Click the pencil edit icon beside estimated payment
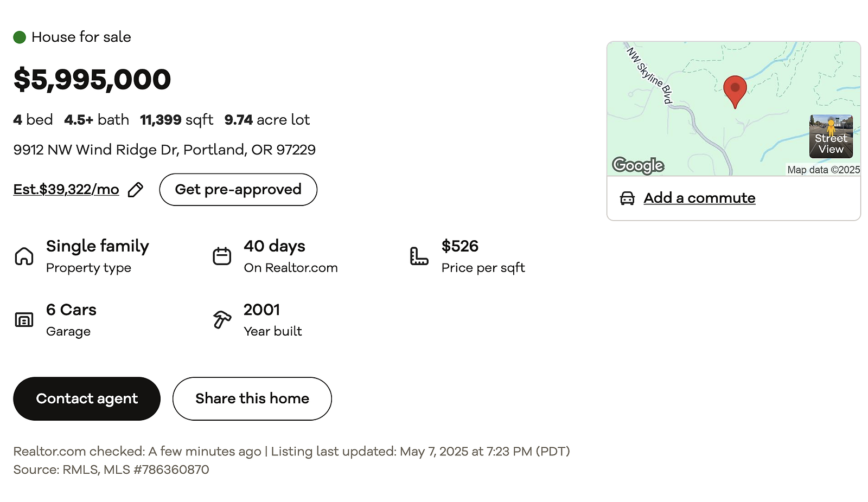 click(x=136, y=190)
